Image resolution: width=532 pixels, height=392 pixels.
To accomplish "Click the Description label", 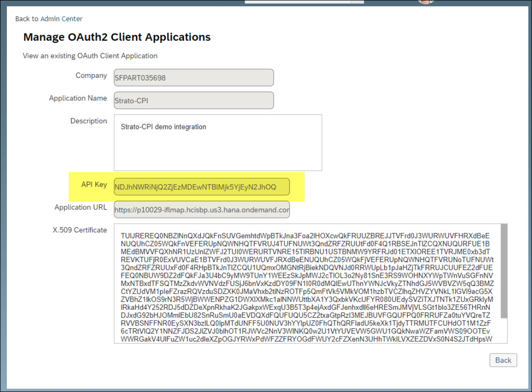I will pos(89,121).
